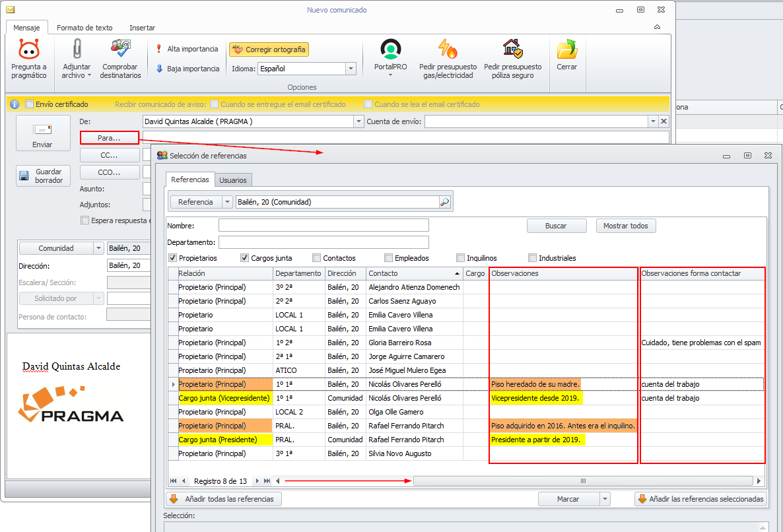Click Pedir presupuesto póliza seguro icon
783x532 pixels.
point(512,50)
